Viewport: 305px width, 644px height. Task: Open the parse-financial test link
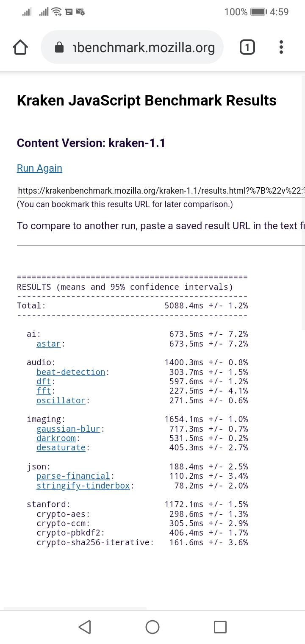click(73, 476)
